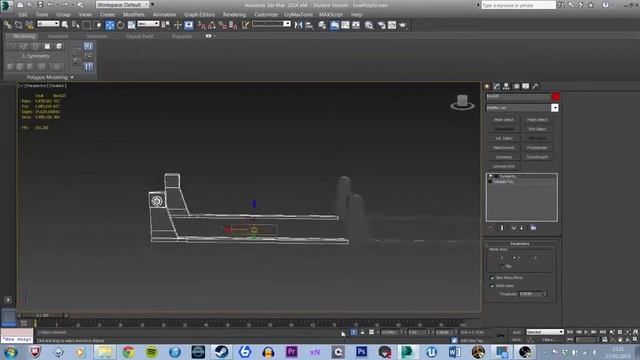The width and height of the screenshot is (640, 360).
Task: Open the Utilities command panel tab
Action: 536,86
